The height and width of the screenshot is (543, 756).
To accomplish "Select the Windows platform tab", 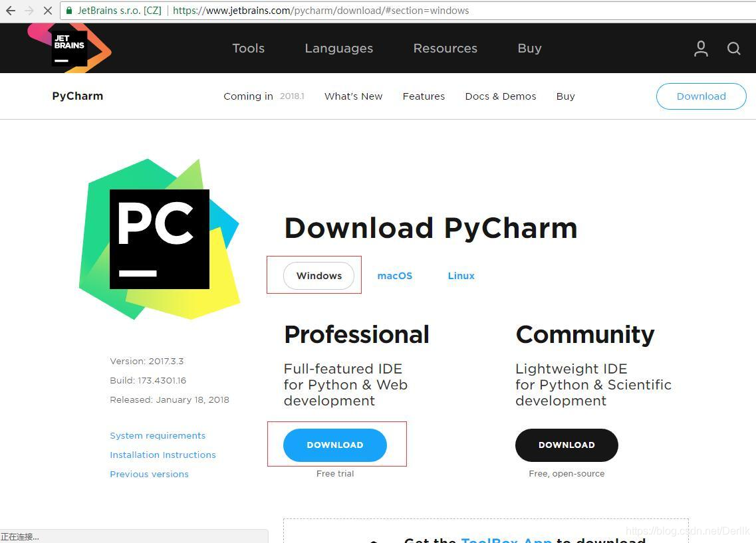I will click(318, 276).
